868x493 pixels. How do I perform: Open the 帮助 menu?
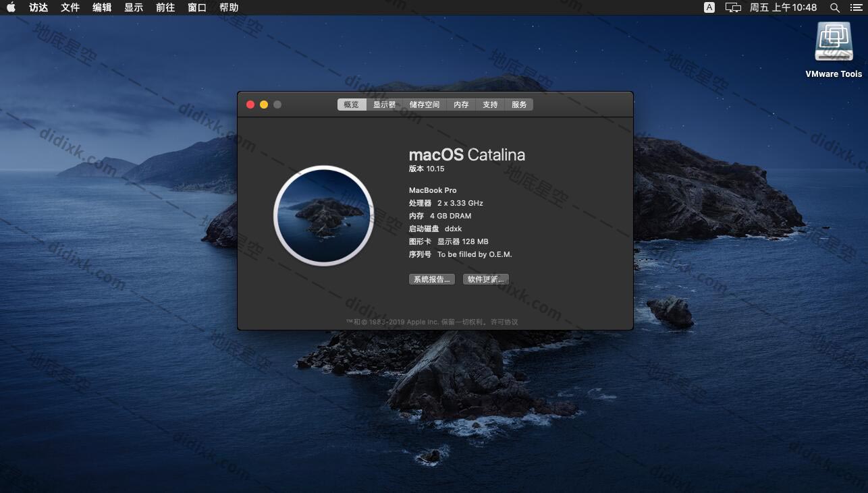[x=229, y=7]
